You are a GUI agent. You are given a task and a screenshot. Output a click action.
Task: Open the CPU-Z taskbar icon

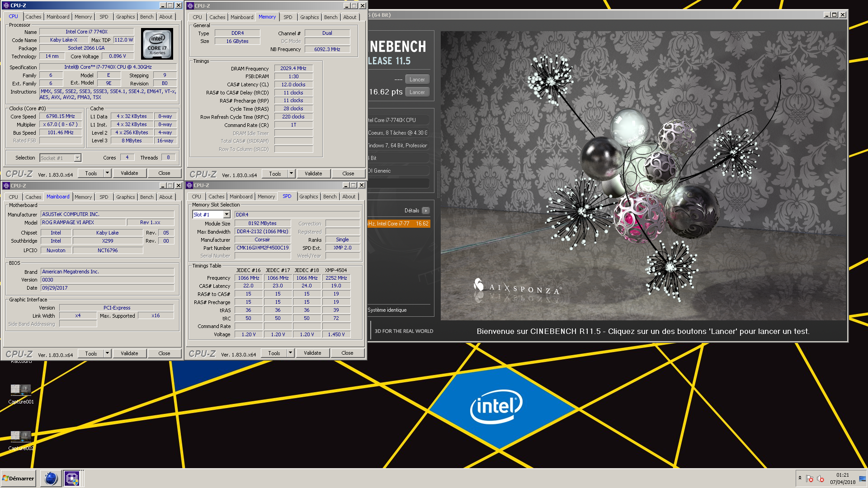(x=72, y=478)
